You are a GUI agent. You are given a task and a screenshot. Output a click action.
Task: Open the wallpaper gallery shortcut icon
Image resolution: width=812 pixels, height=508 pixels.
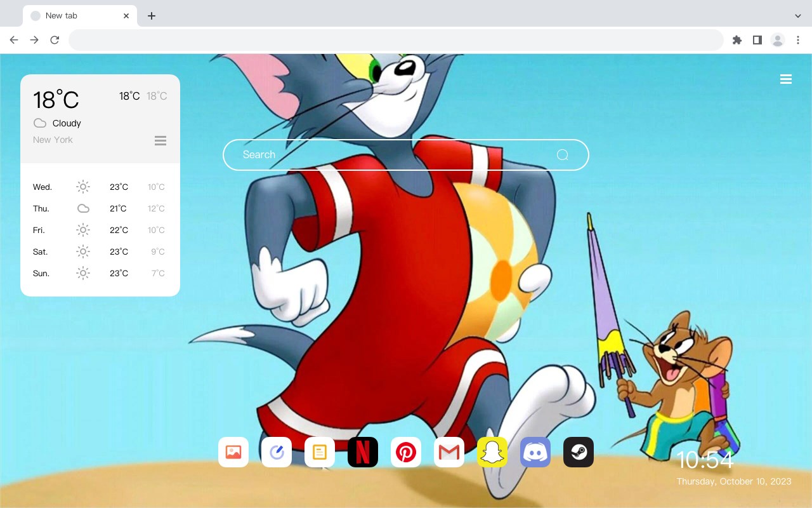[x=233, y=452]
